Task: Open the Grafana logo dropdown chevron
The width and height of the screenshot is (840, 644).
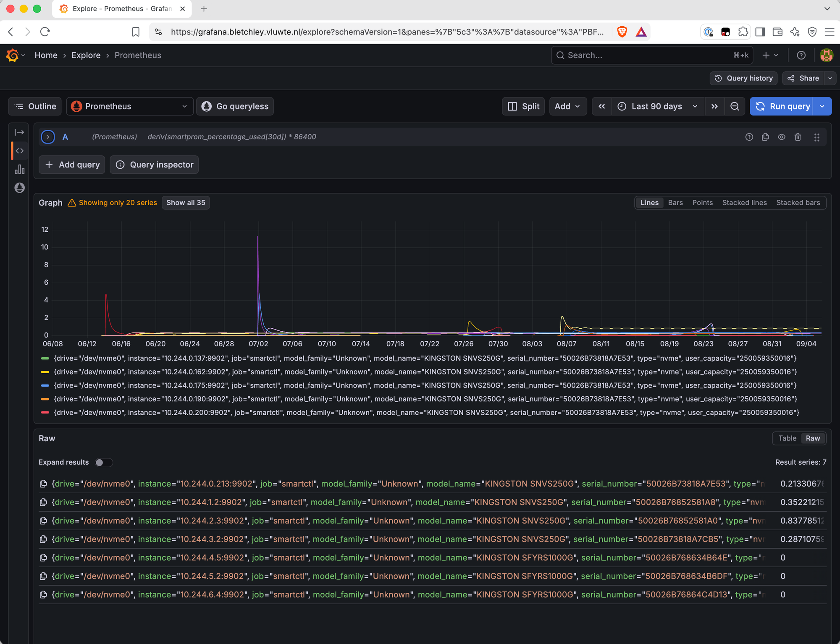Action: (23, 55)
